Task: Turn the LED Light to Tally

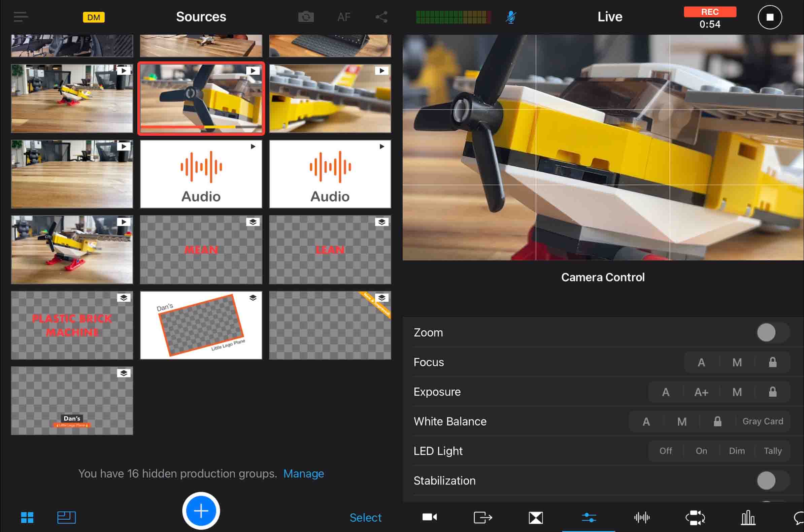Action: (772, 451)
